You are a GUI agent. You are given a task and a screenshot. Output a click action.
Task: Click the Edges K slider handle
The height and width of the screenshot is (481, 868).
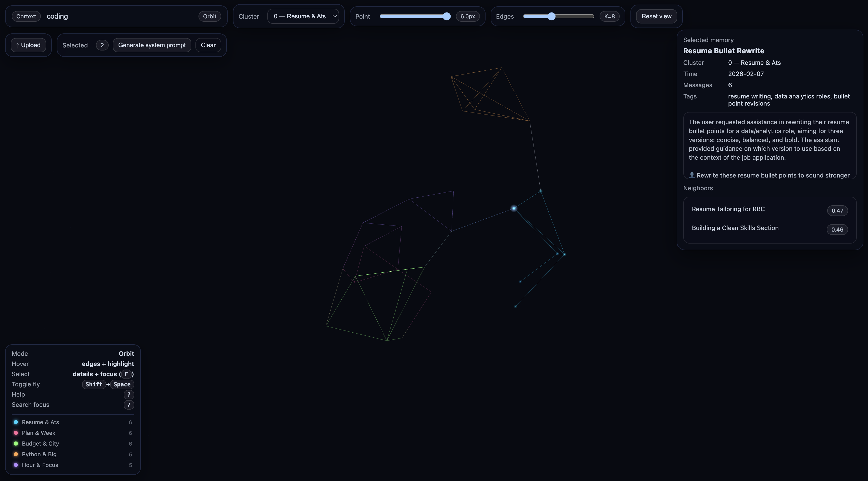[551, 16]
